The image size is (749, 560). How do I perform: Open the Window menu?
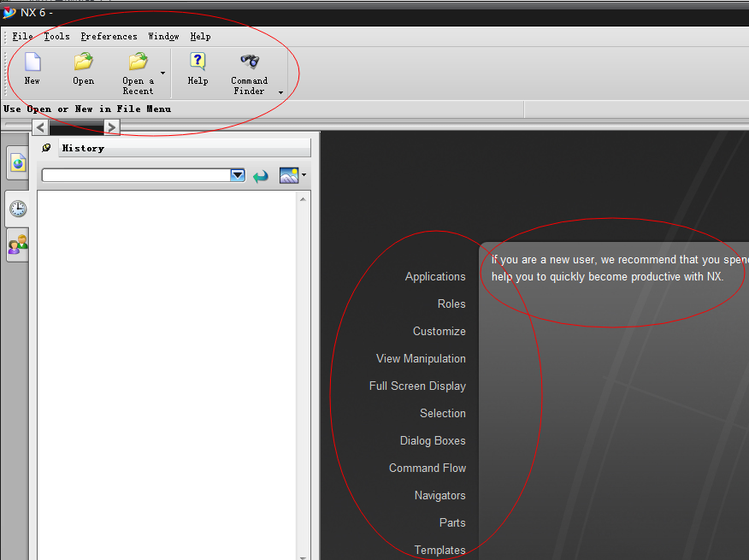pos(163,36)
